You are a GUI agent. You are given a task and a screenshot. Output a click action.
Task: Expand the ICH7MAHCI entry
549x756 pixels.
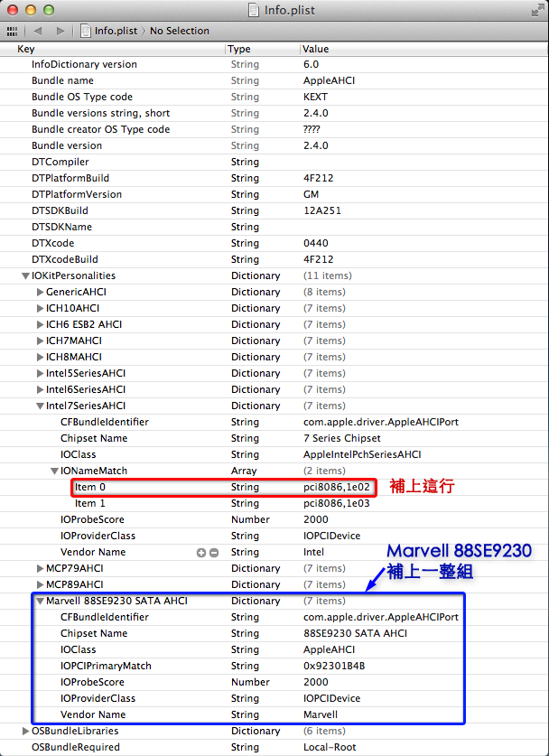coord(40,341)
